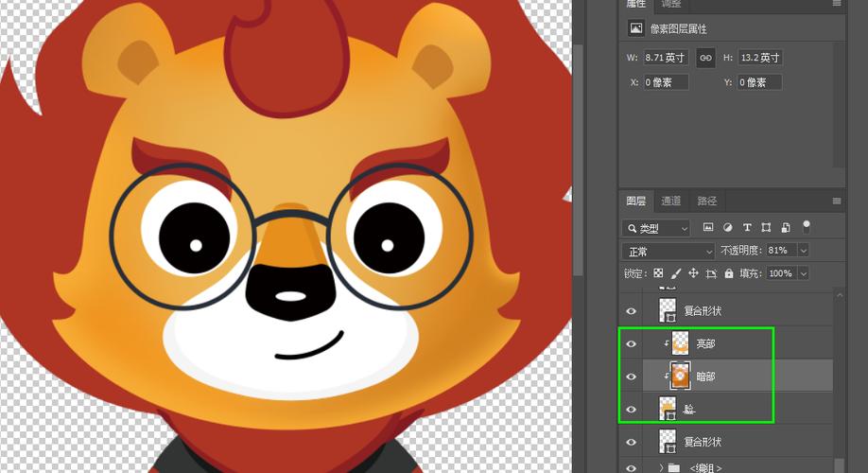This screenshot has height=473, width=868.
Task: Select name of 复合形状 below 脸
Action: pos(703,442)
